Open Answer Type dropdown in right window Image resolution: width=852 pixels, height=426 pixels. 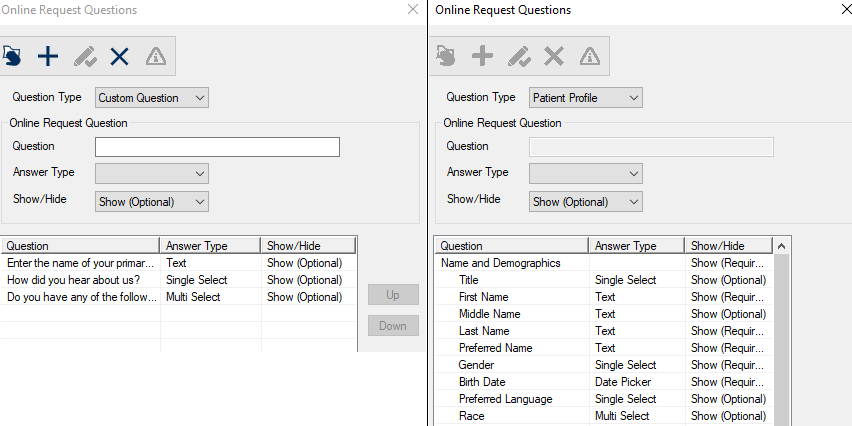(586, 173)
